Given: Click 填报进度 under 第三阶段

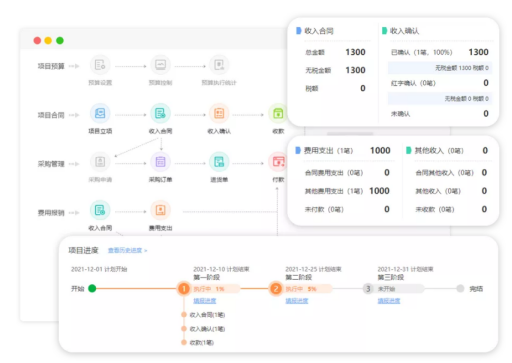Looking at the screenshot, I should pyautogui.click(x=389, y=301).
